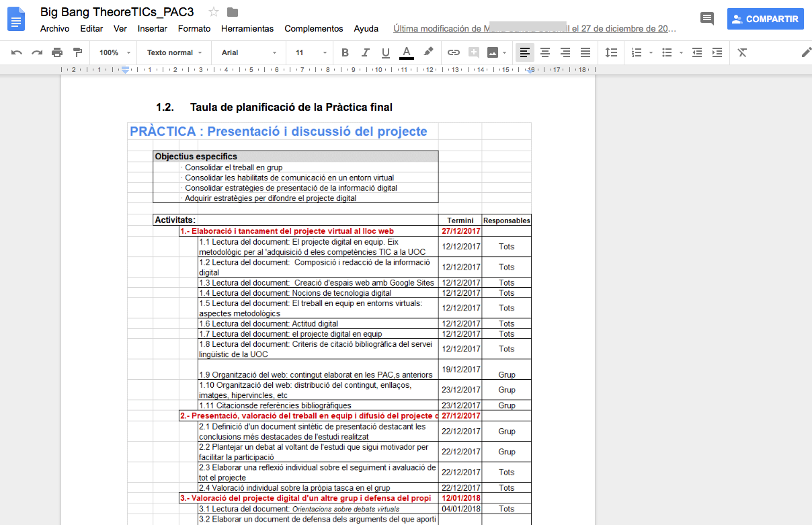Image resolution: width=812 pixels, height=525 pixels.
Task: Insert a link with chain icon
Action: [x=454, y=52]
